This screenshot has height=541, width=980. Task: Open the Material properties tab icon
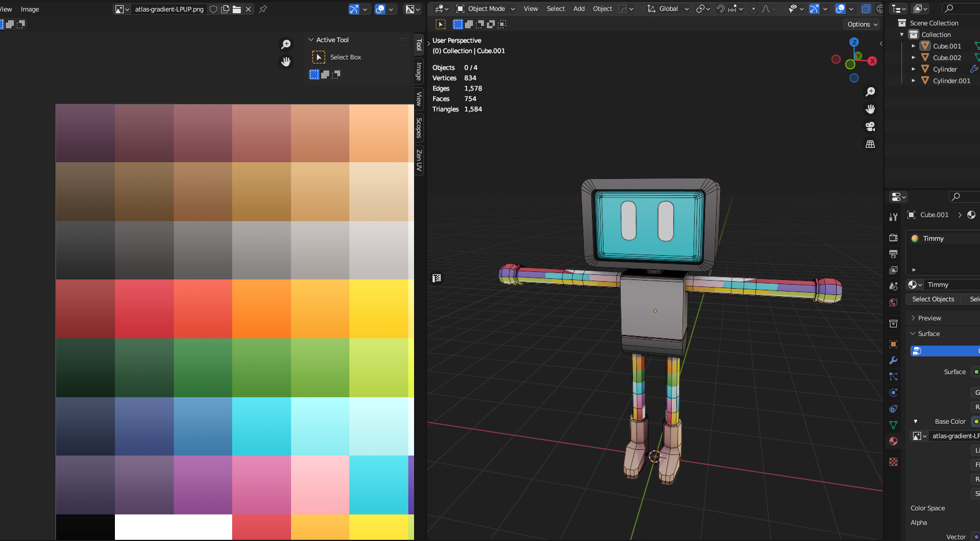tap(893, 441)
